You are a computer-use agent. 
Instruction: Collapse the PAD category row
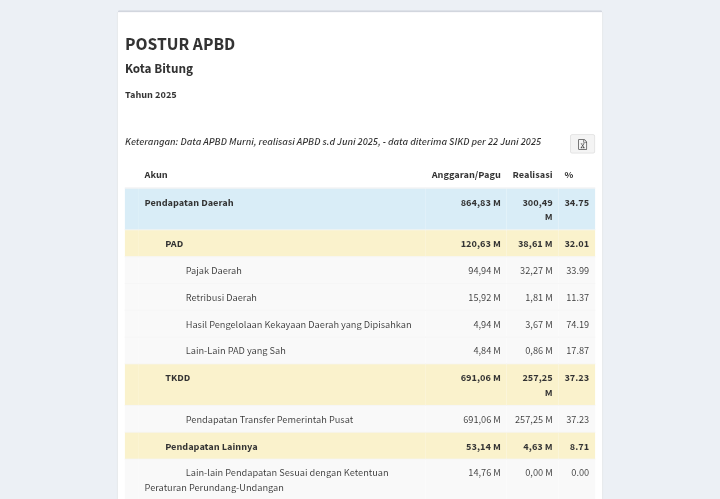coord(174,244)
